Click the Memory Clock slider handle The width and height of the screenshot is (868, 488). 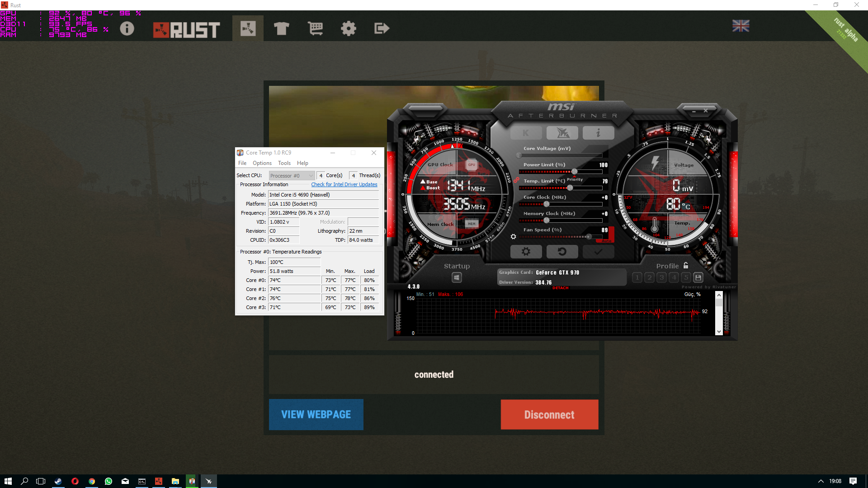pos(546,221)
